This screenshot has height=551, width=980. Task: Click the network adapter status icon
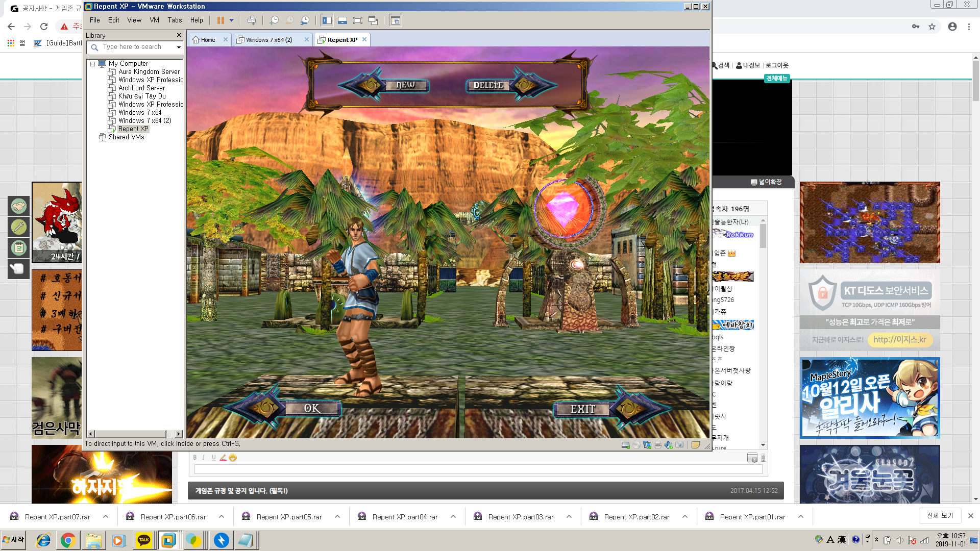(647, 445)
